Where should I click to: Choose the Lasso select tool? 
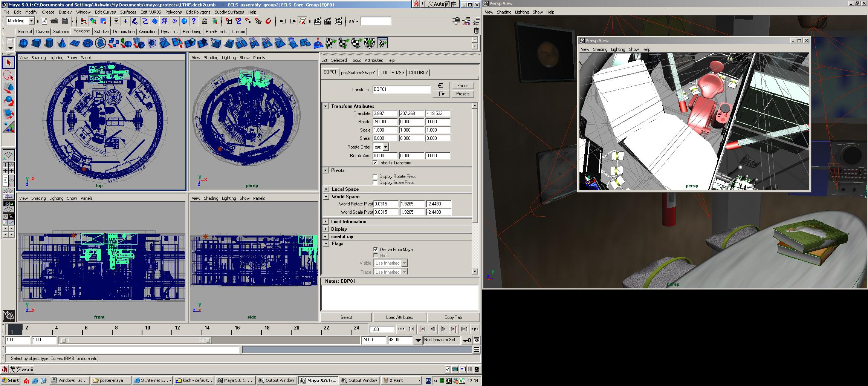click(x=8, y=75)
